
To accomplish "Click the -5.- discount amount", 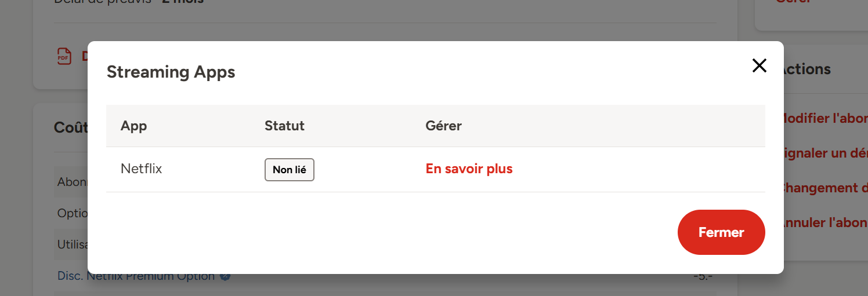I will coord(703,276).
